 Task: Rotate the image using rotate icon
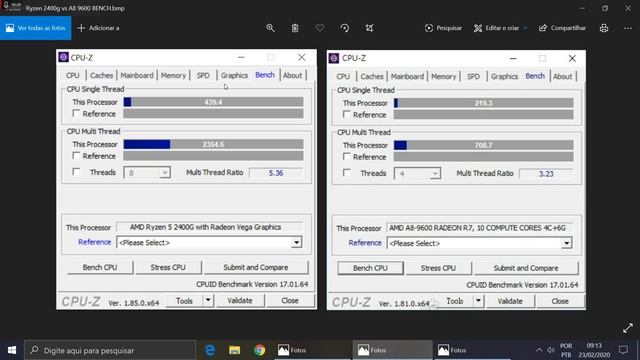(344, 28)
